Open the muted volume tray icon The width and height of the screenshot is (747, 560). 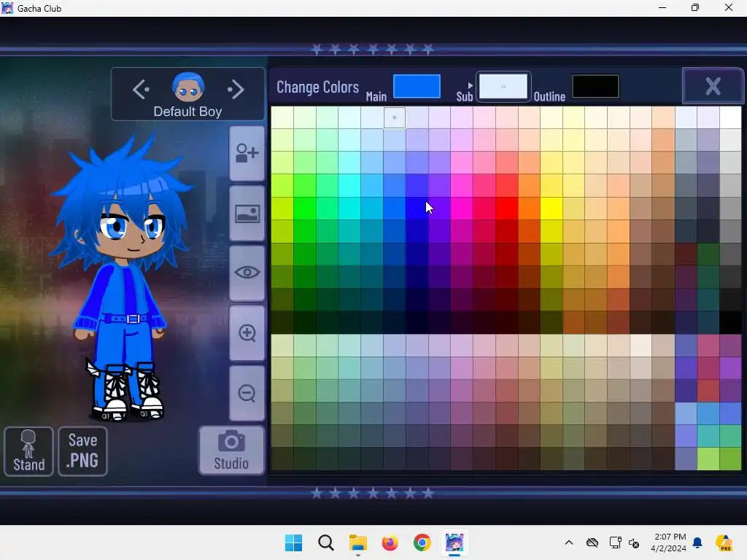(x=634, y=542)
